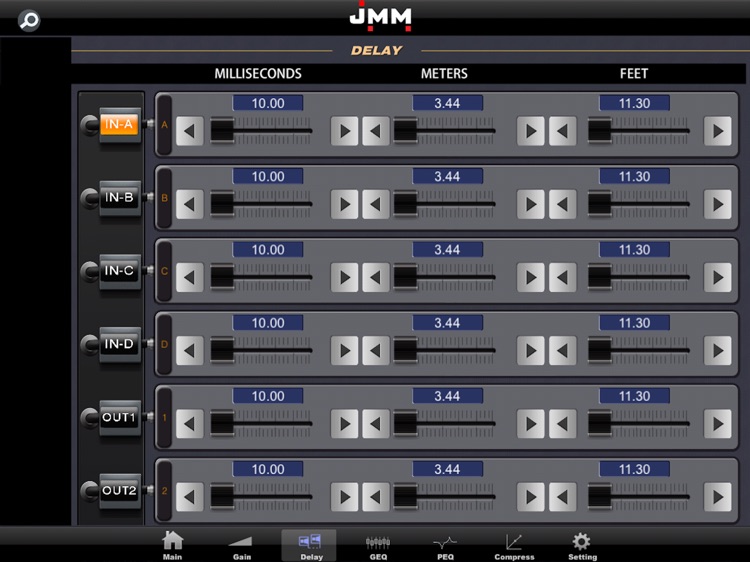Increase OUT2 milliseconds with right arrow

tap(344, 497)
